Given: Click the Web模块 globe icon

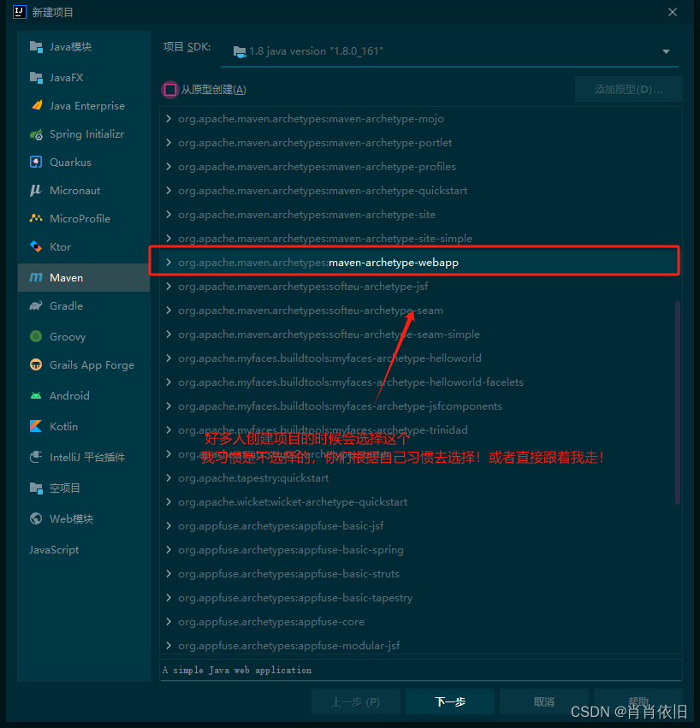Looking at the screenshot, I should tap(36, 518).
